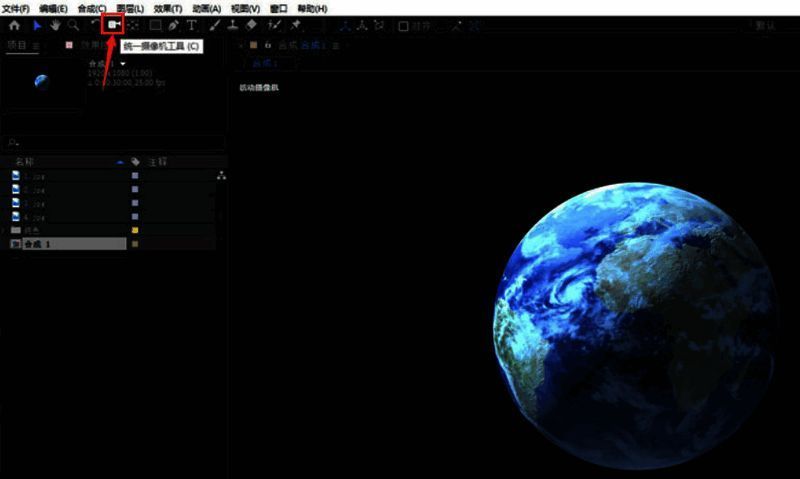Expand dropdown arrow beside composition name
This screenshot has height=479, width=800.
point(122,62)
